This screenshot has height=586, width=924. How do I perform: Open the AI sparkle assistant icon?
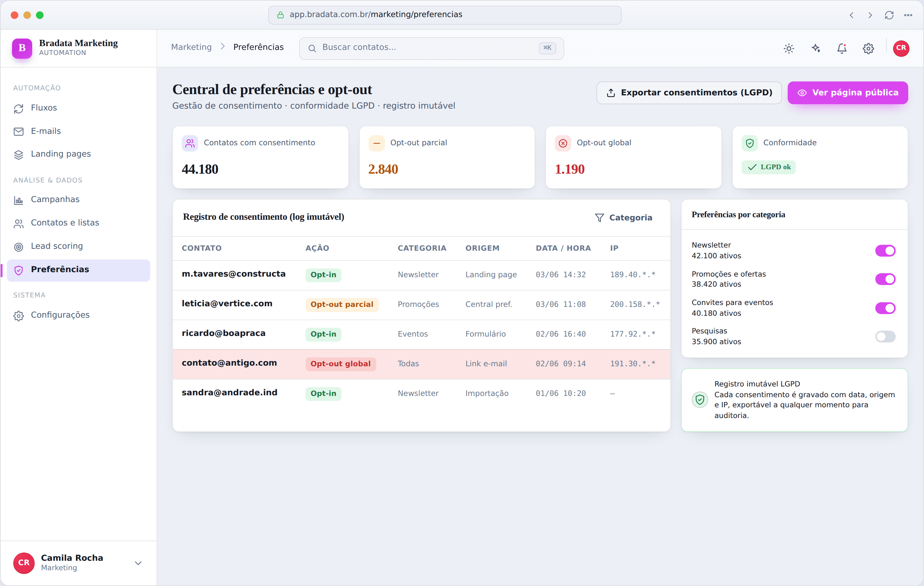click(x=815, y=48)
